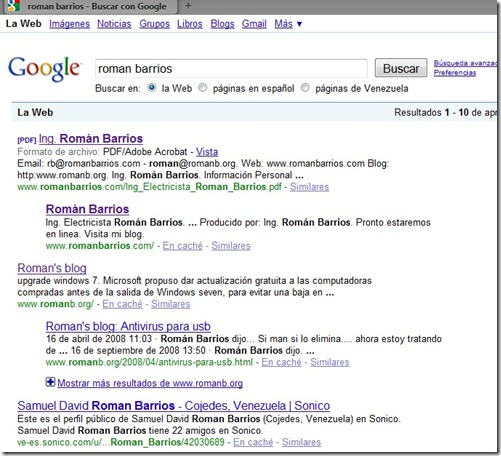Open the Libros search category
Screen dimensions: 501x456
click(x=190, y=24)
